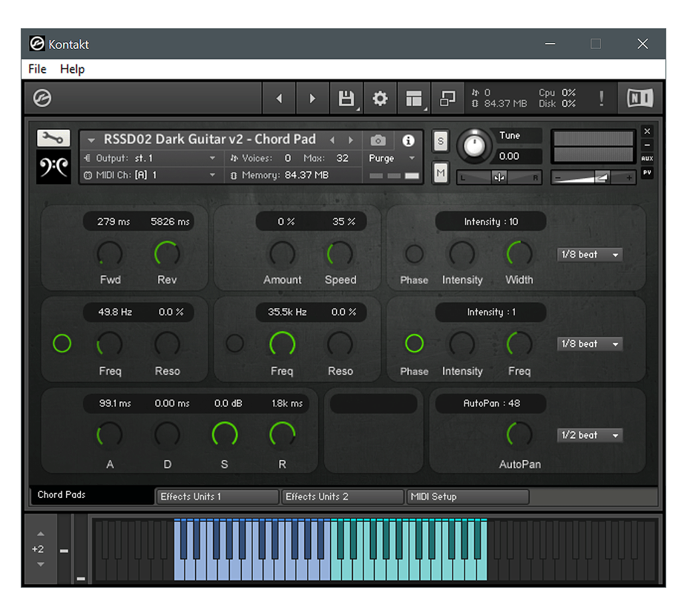The image size is (687, 616).
Task: Click the Intensity : 10 display
Action: 490,221
